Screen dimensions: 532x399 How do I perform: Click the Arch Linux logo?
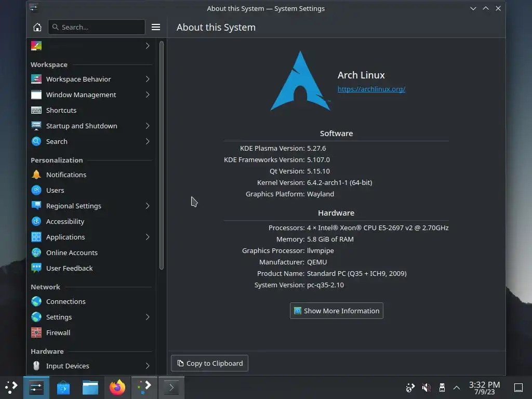[300, 81]
